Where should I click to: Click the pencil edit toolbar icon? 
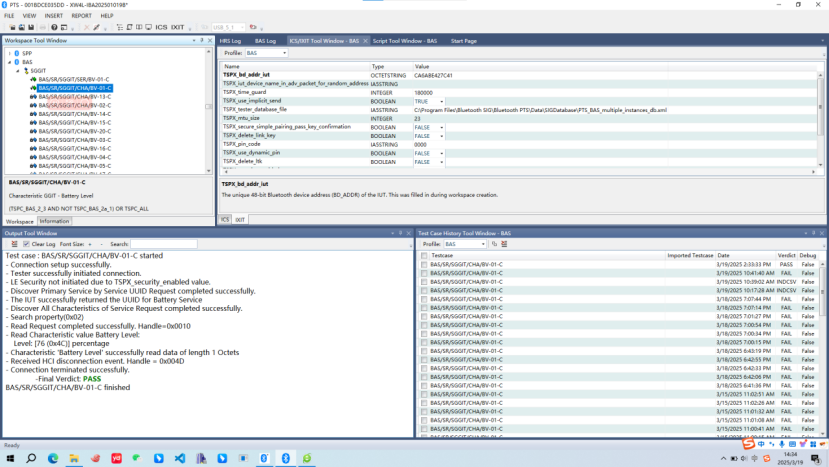coord(96,28)
